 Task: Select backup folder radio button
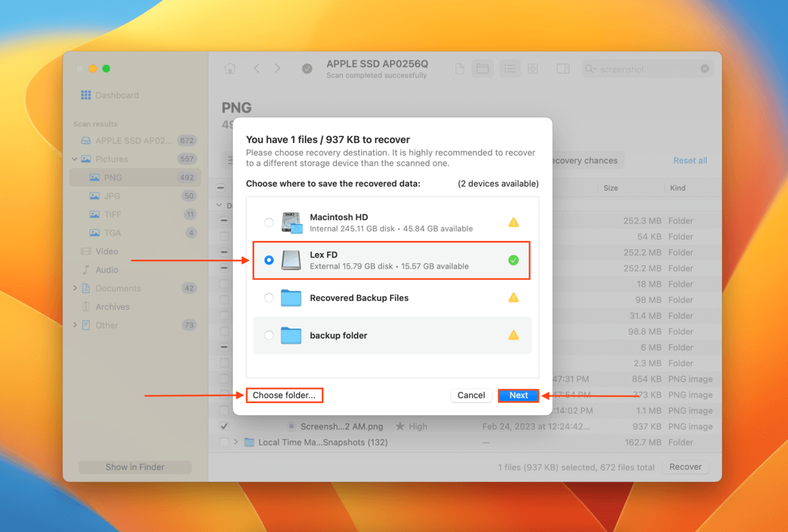coord(269,336)
